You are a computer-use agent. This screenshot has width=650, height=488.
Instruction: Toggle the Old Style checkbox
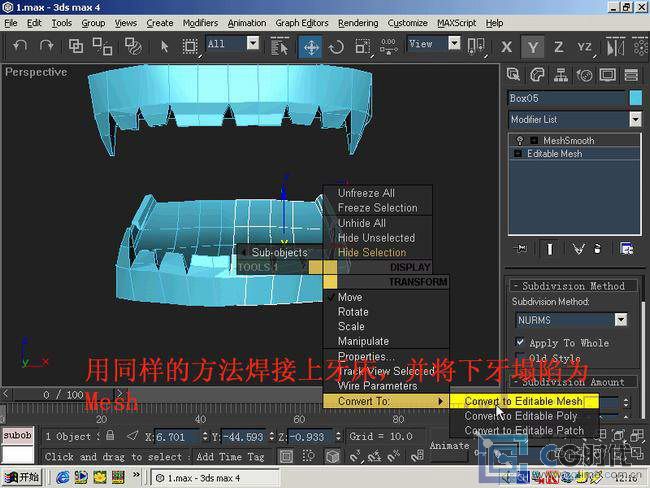pos(519,357)
